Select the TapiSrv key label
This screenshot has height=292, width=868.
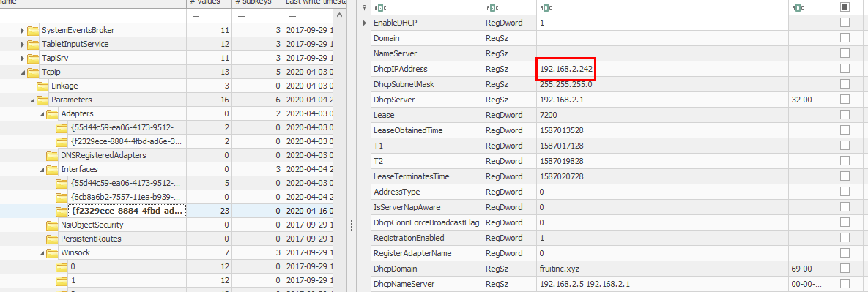[55, 58]
